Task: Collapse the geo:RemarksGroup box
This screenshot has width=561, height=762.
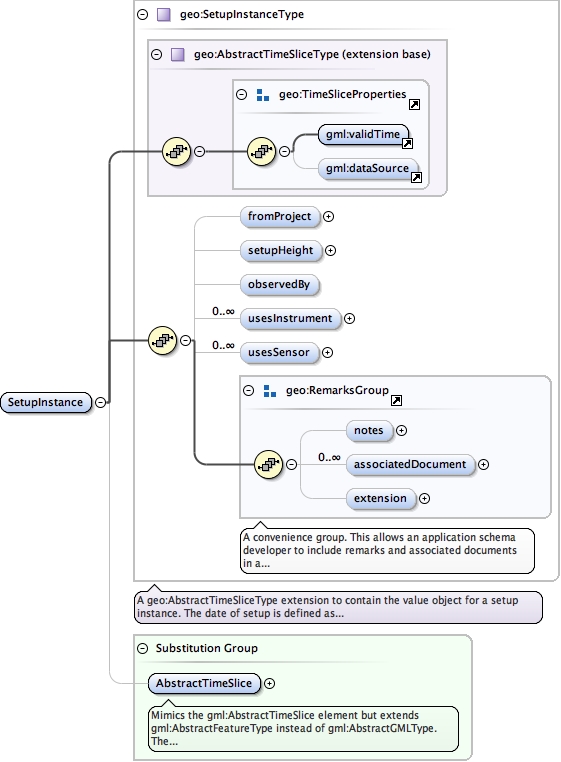Action: coord(248,391)
